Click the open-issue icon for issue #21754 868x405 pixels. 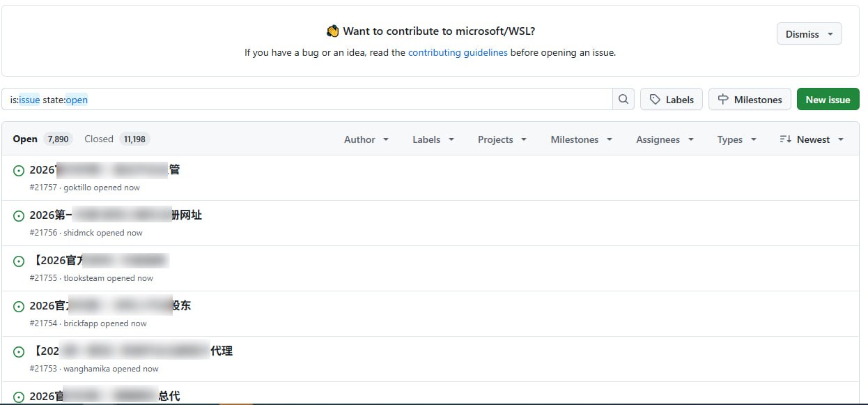pyautogui.click(x=18, y=306)
